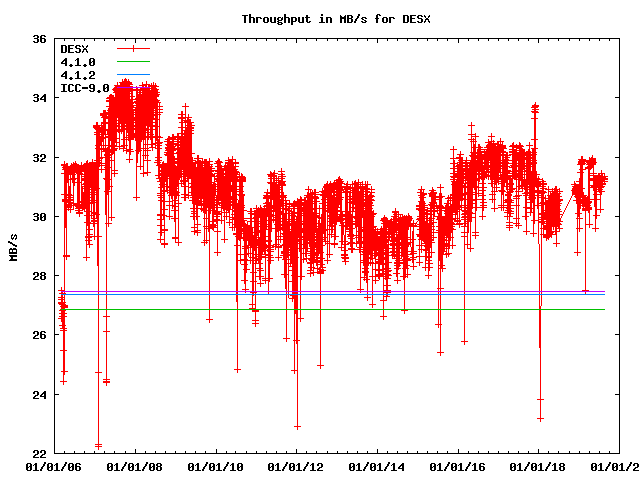Image resolution: width=640 pixels, height=480 pixels.
Task: Click the 01/01/14 x-axis date label
Action: pos(377,467)
